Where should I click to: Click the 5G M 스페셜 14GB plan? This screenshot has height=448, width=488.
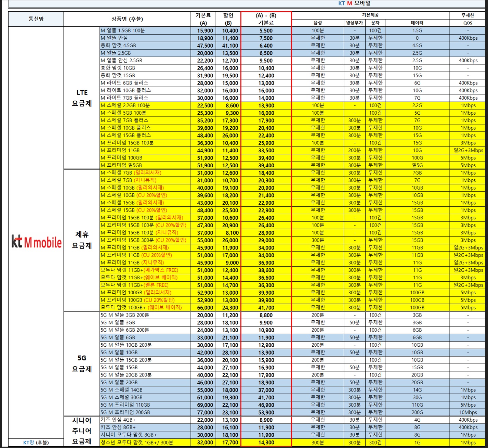[x=121, y=390]
